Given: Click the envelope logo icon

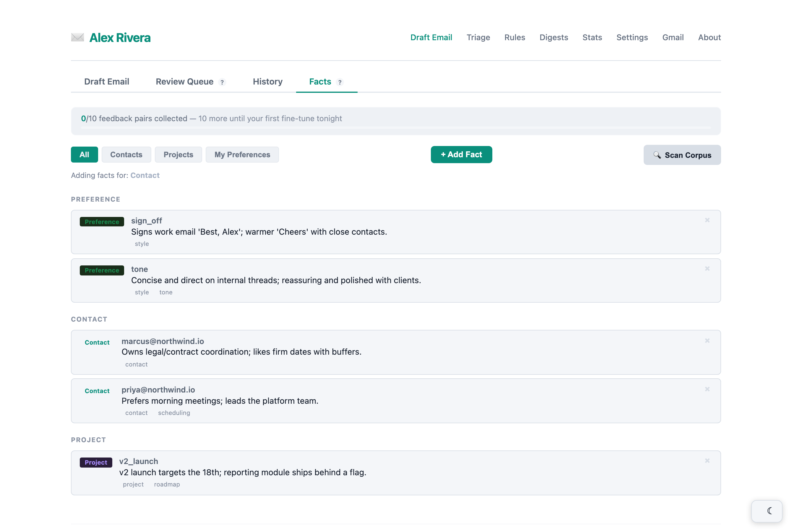Looking at the screenshot, I should (x=77, y=37).
